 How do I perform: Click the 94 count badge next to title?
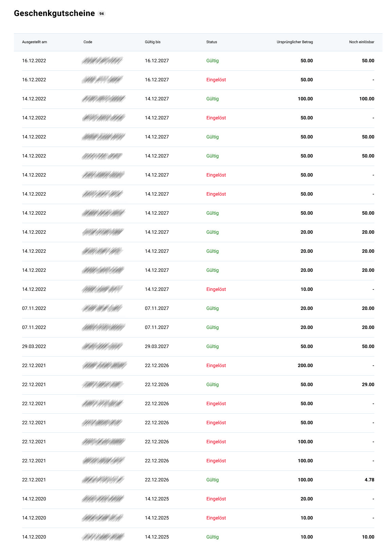pyautogui.click(x=101, y=14)
